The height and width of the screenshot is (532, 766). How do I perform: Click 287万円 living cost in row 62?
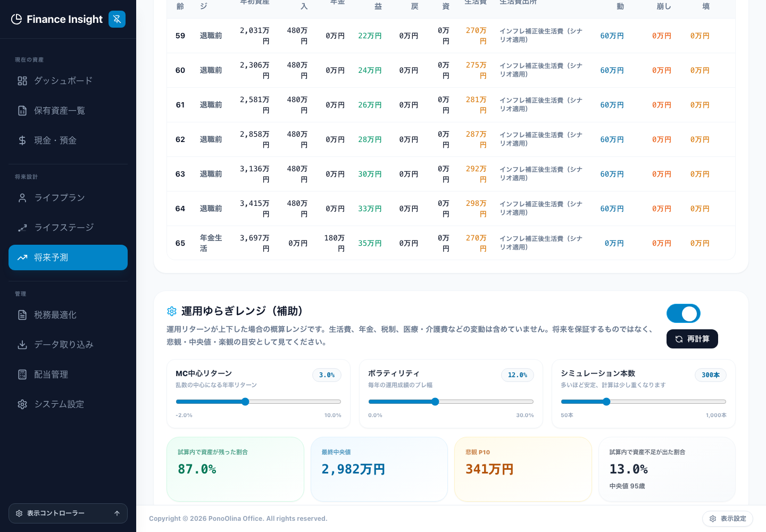(x=476, y=139)
